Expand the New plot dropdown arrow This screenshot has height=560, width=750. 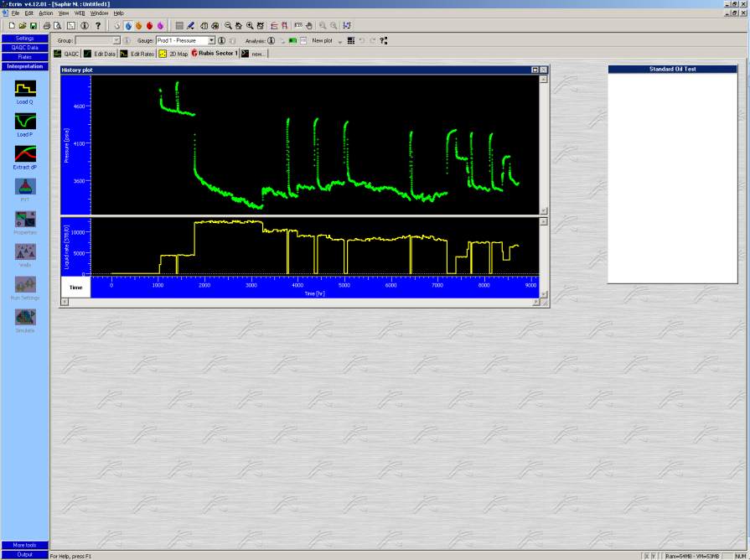[339, 40]
